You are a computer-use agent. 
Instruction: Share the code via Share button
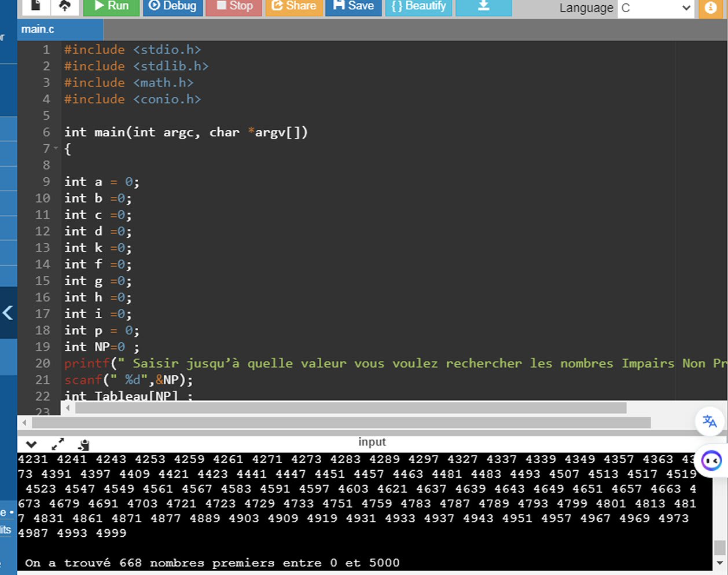coord(293,6)
